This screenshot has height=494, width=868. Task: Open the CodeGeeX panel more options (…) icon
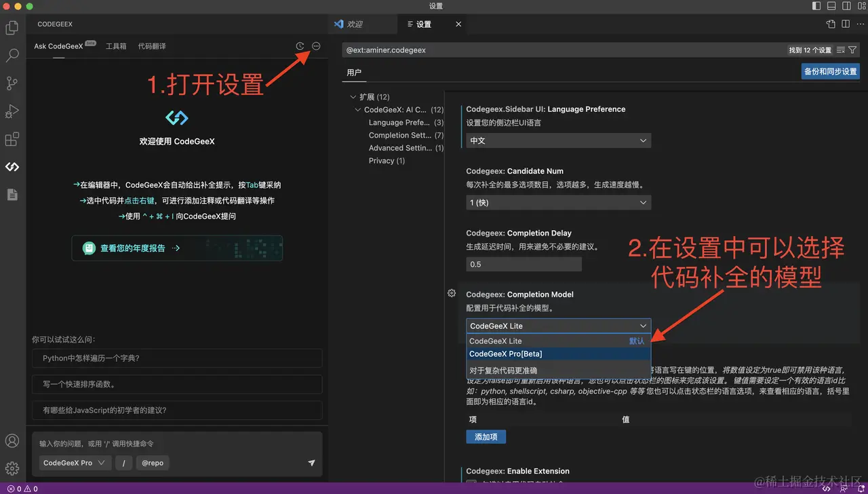click(x=316, y=46)
